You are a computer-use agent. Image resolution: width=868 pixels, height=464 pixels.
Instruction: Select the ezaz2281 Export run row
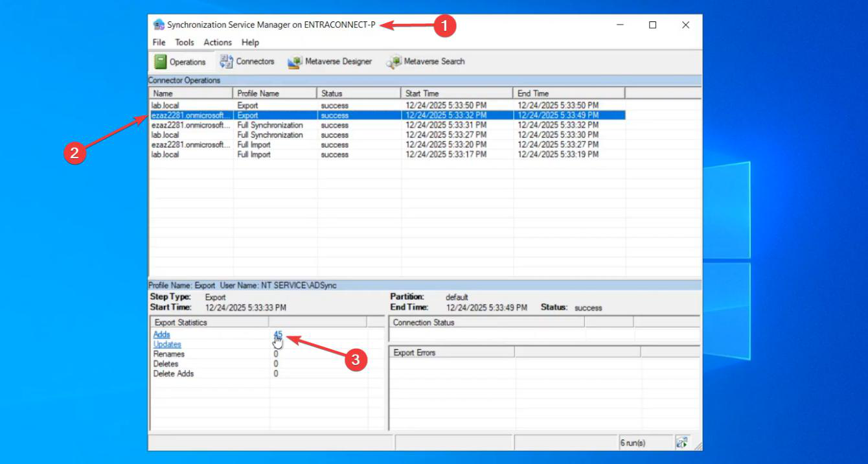[387, 115]
